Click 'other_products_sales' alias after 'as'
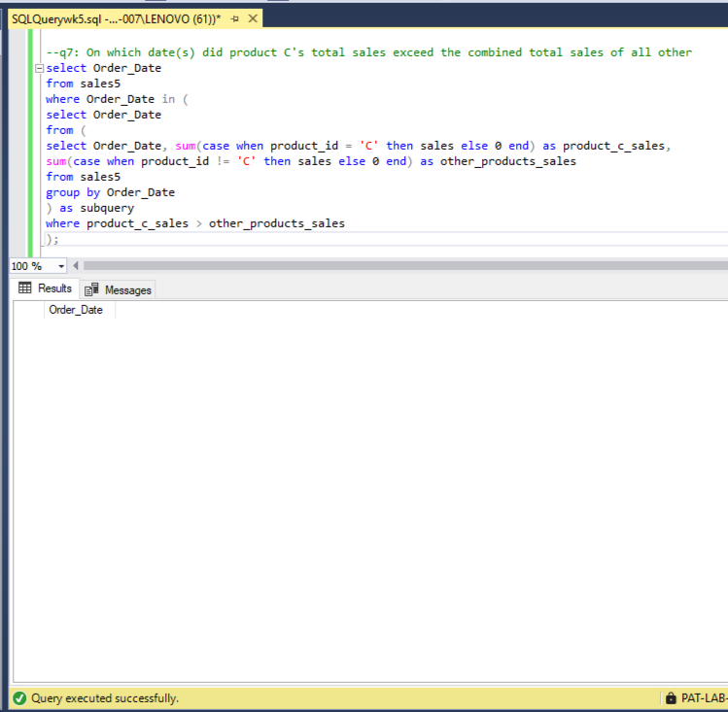The image size is (728, 712). (x=508, y=161)
